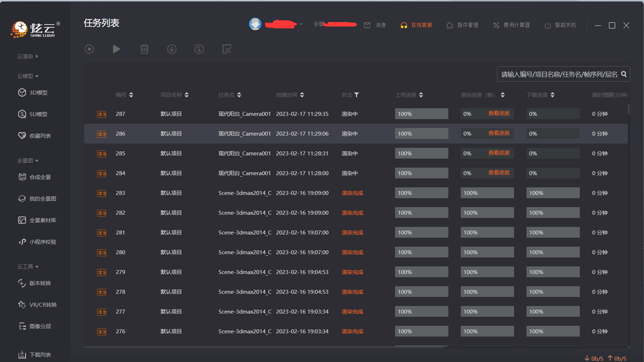The image size is (644, 362).
Task: Expand the 云渲染 sidebar section
Action: [x=28, y=56]
